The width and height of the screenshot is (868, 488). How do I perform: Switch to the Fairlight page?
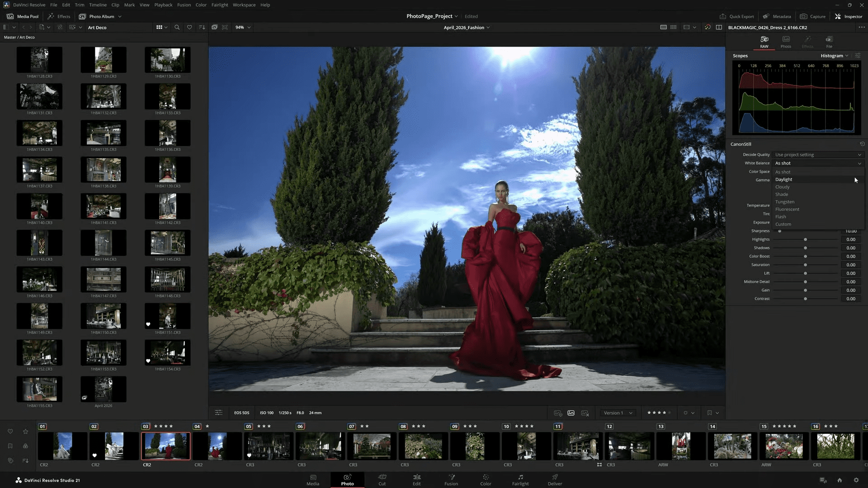pos(520,480)
